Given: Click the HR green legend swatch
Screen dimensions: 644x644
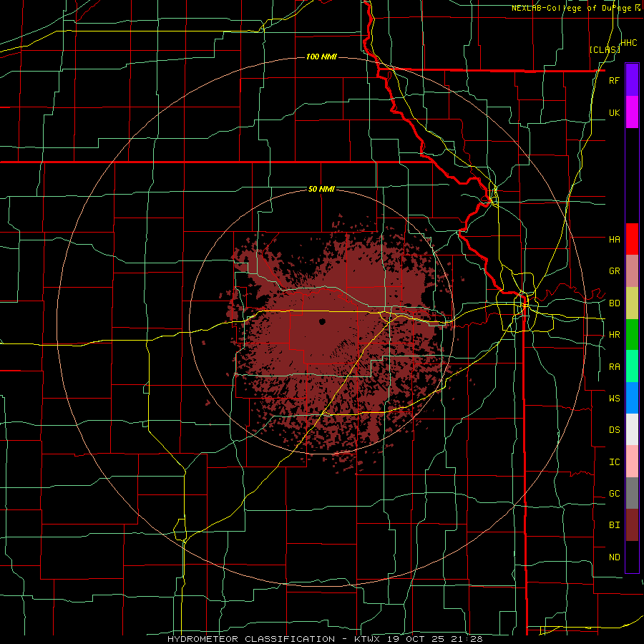Looking at the screenshot, I should tap(632, 335).
